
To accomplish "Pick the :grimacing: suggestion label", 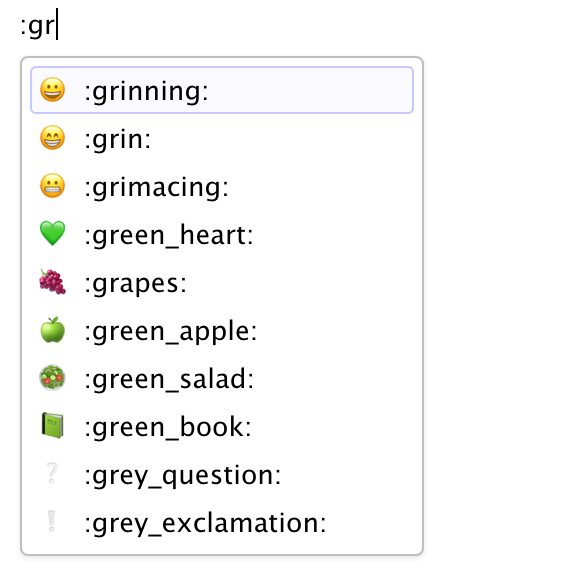I will pyautogui.click(x=156, y=187).
